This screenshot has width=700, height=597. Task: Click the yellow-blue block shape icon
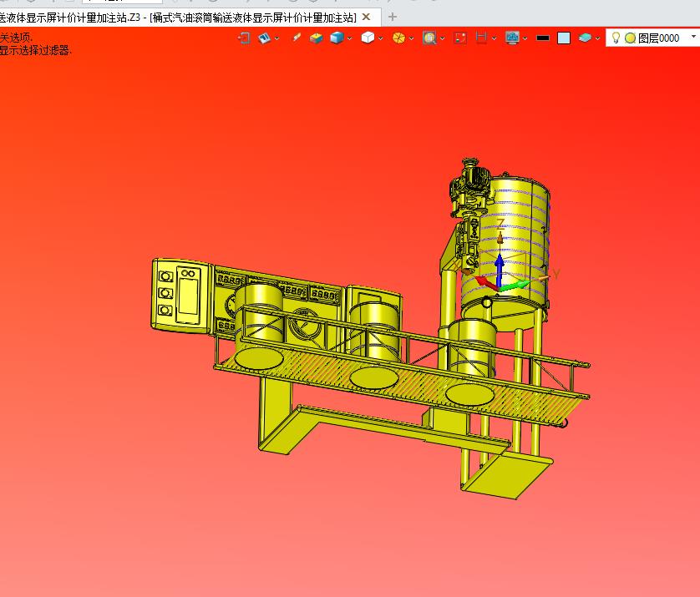[x=316, y=38]
